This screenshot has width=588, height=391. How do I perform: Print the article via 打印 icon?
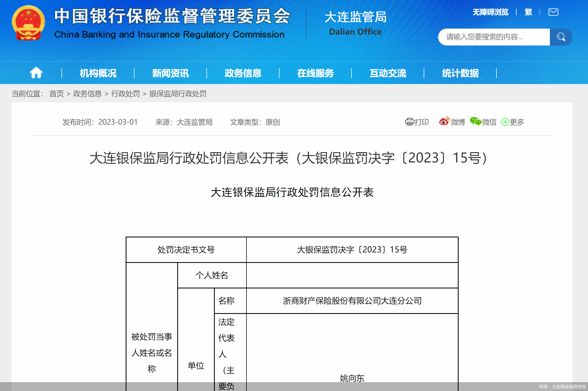[417, 122]
